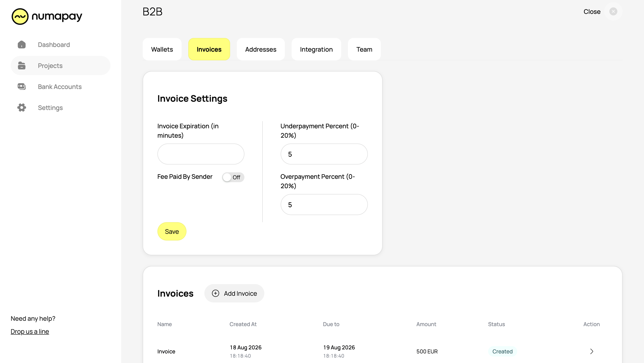Click the 18 Aug 2026 created date
This screenshot has height=363, width=644.
tap(246, 347)
